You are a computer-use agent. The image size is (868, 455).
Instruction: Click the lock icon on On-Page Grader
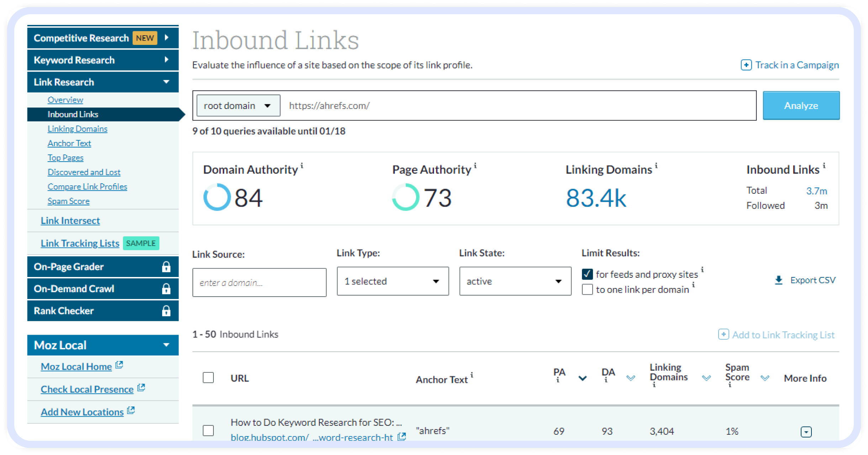click(x=167, y=266)
